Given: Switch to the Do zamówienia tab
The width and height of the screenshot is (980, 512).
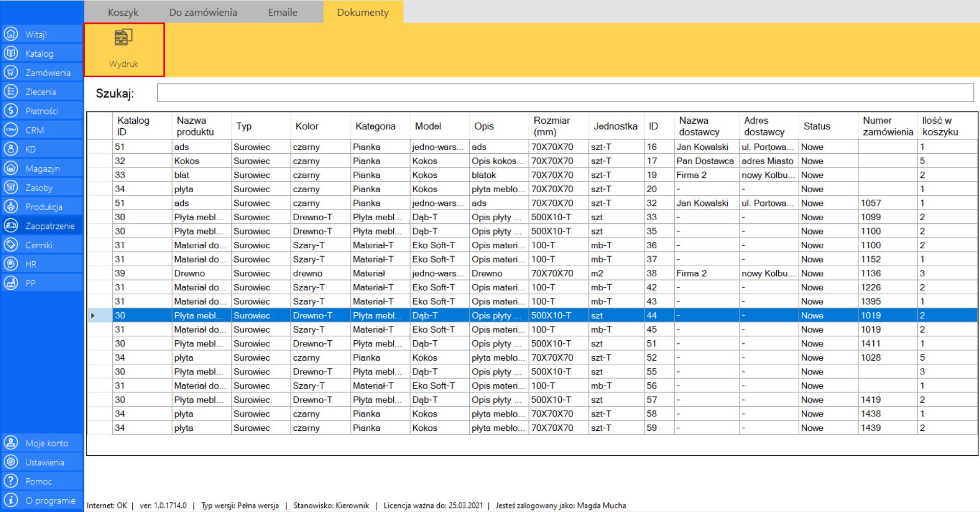Looking at the screenshot, I should pyautogui.click(x=203, y=12).
